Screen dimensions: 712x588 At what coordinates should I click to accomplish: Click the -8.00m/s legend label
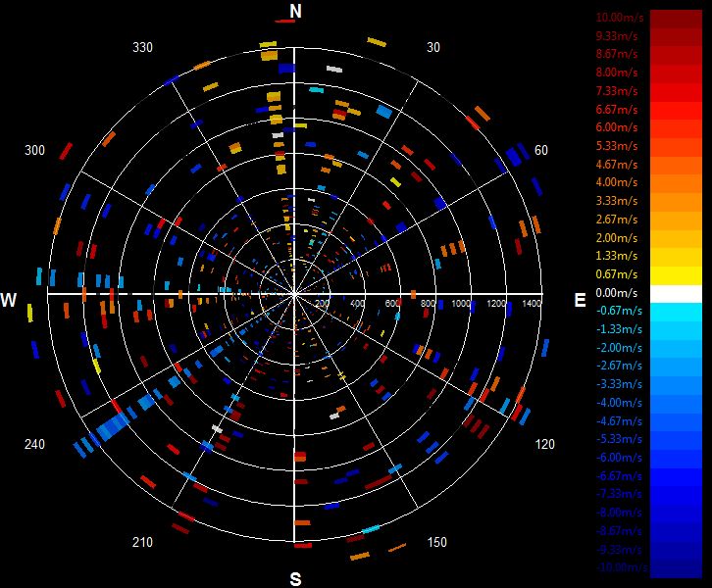619,513
